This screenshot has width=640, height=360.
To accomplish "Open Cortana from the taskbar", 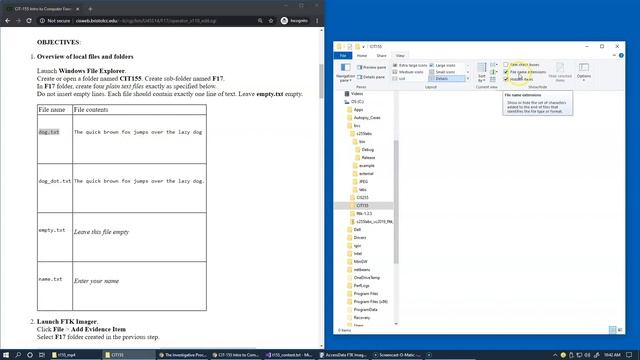I will 30,355.
